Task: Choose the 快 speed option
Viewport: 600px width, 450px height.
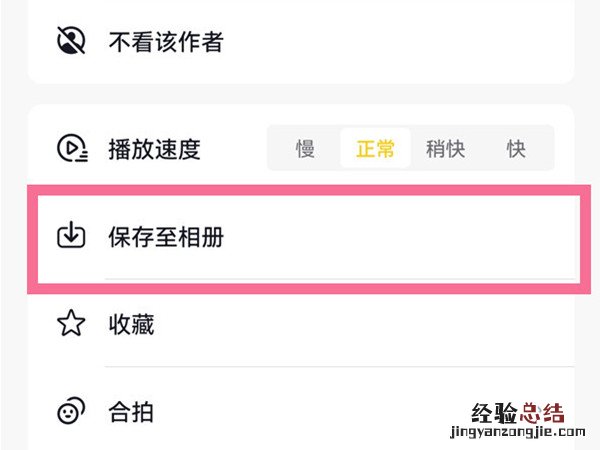Action: [x=516, y=149]
